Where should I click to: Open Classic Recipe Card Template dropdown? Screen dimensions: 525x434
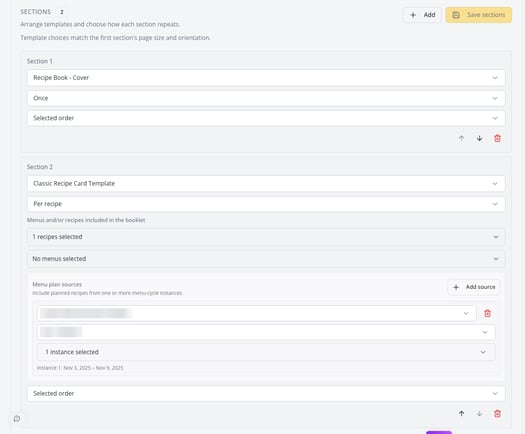pos(266,184)
